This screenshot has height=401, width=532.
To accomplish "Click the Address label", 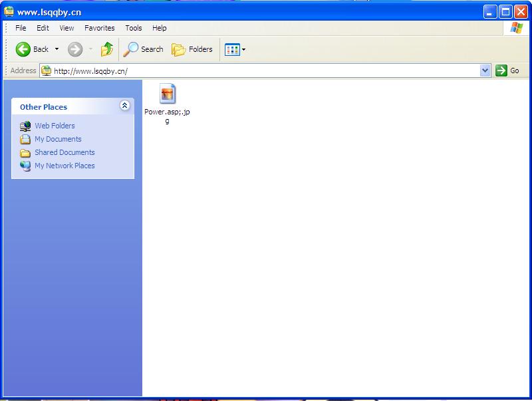I will point(23,70).
